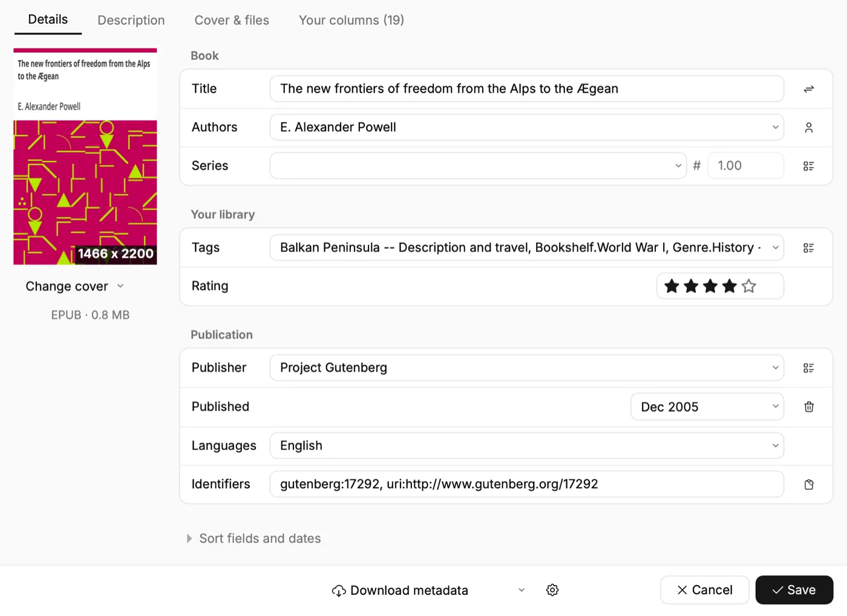Open the Published date dropdown Dec 2005
847x616 pixels.
point(707,407)
